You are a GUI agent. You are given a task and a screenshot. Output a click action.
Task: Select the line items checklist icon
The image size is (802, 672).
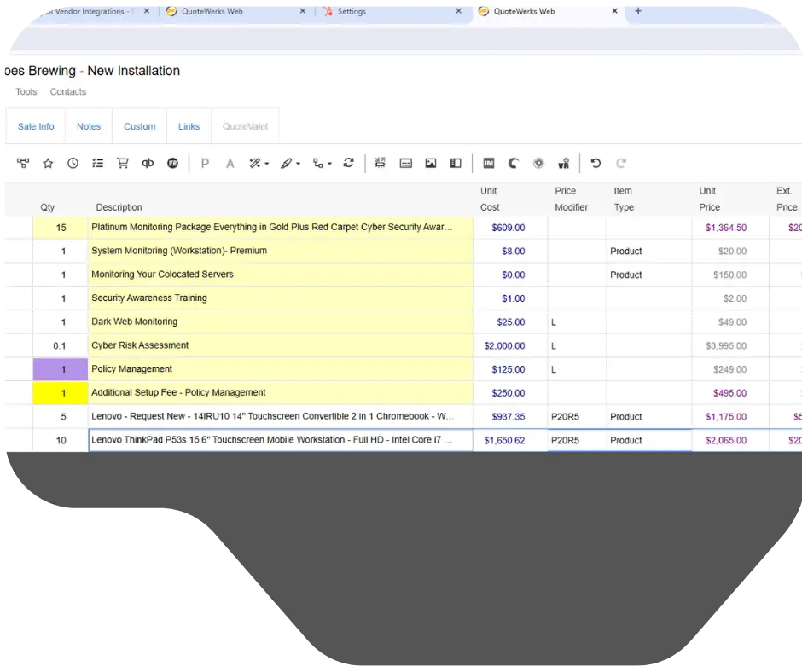(x=97, y=163)
